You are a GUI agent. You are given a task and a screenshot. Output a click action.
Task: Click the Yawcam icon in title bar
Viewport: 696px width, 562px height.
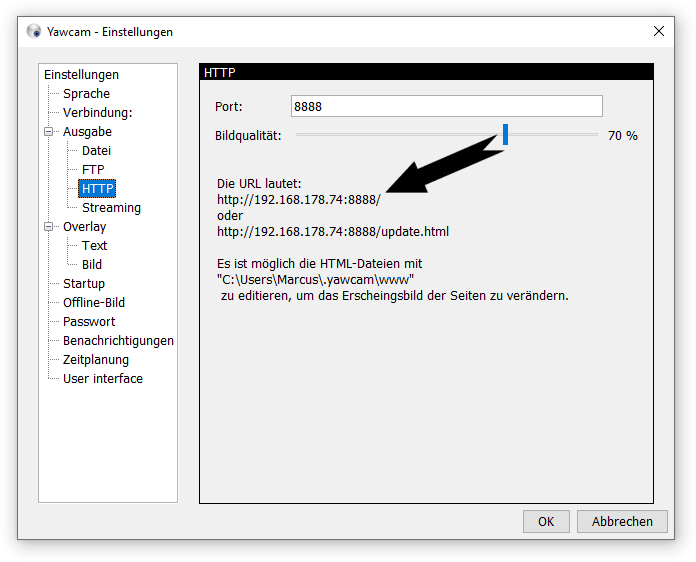(34, 31)
